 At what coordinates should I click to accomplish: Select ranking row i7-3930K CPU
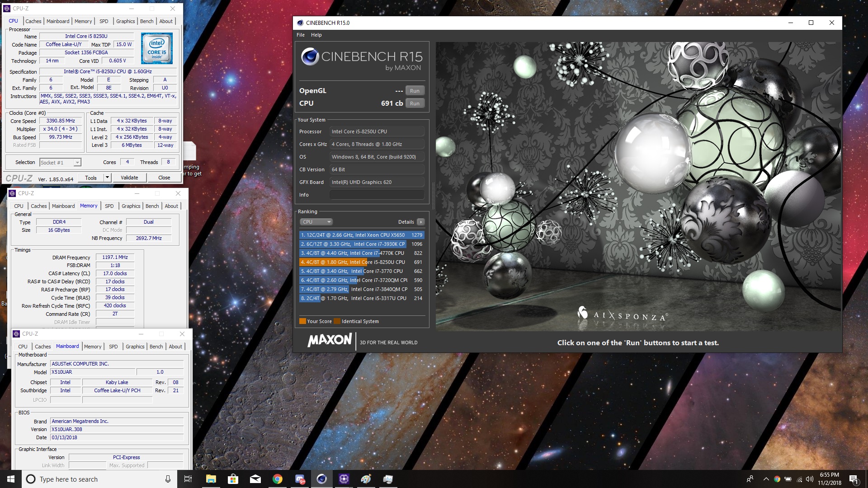[x=361, y=244]
